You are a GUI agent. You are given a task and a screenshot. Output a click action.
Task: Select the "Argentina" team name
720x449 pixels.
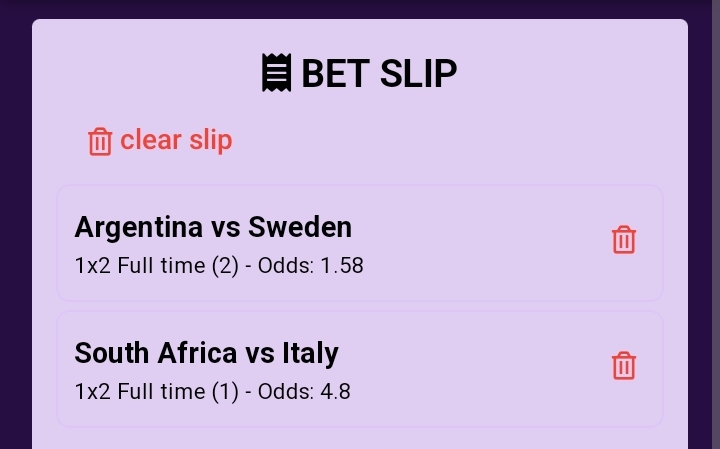pos(138,227)
